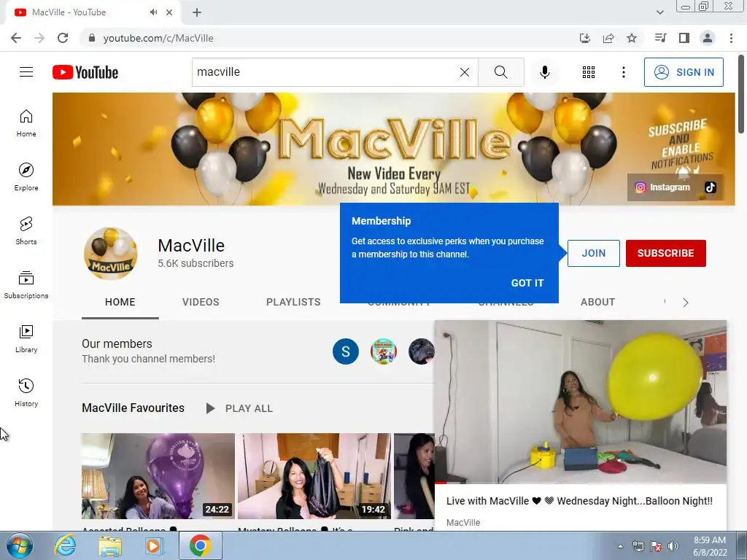Open the TikTok icon on banner
Screen dimensions: 747x560
(x=711, y=187)
